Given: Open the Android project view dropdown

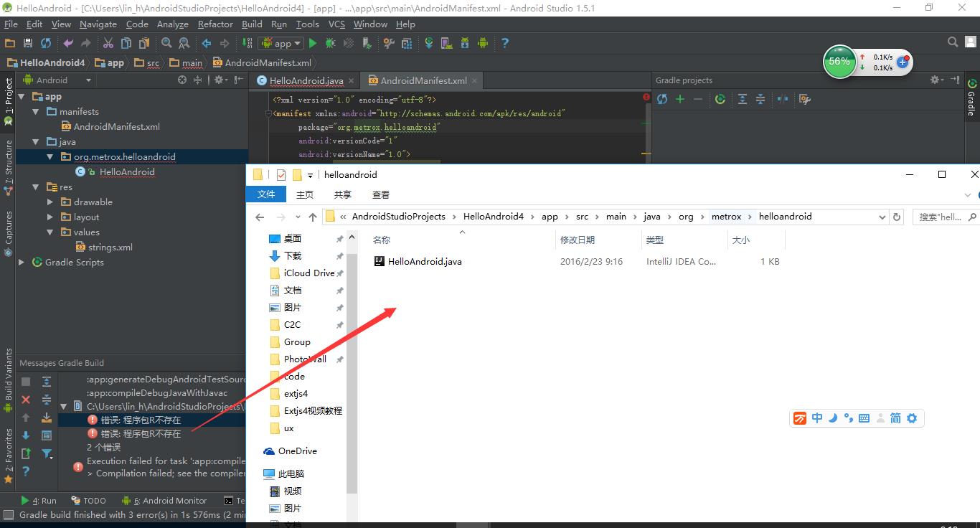Looking at the screenshot, I should tap(59, 80).
